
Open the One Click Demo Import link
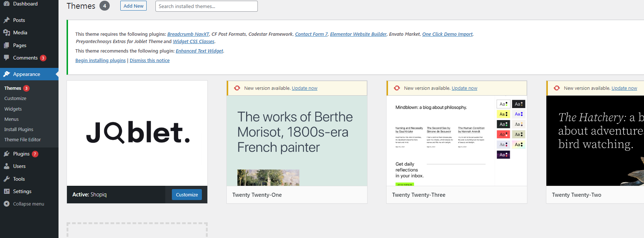447,34
